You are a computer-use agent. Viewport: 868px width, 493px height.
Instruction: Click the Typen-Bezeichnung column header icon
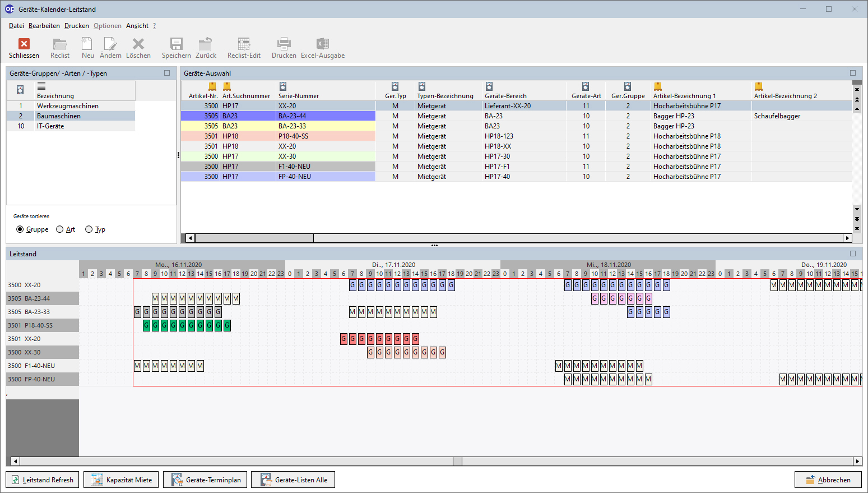[x=422, y=86]
